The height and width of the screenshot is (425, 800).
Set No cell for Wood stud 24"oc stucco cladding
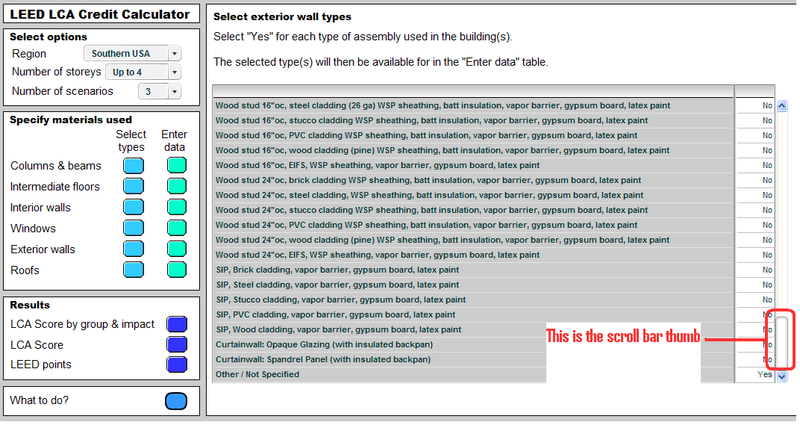(755, 210)
